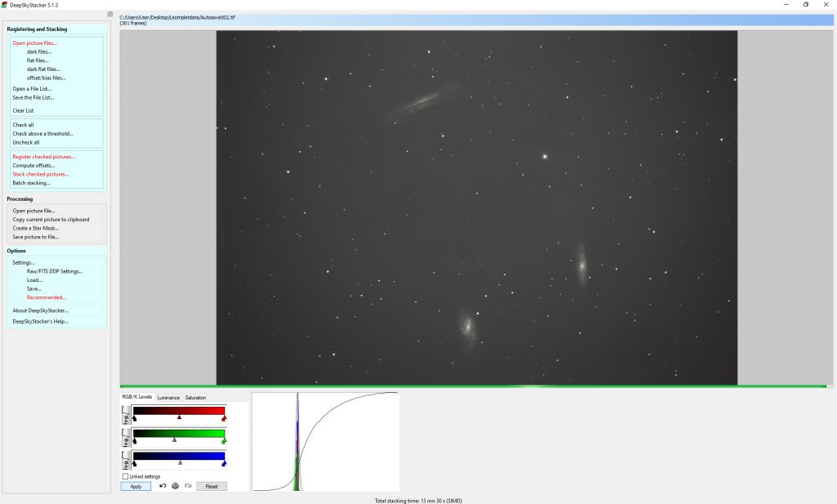Switch to the Luminance tab
The image size is (837, 504).
pyautogui.click(x=168, y=398)
